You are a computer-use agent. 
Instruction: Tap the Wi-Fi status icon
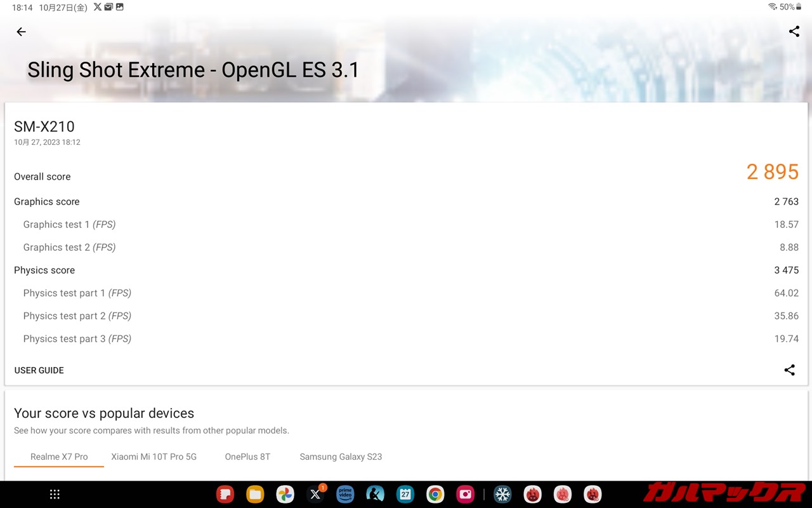tap(772, 7)
